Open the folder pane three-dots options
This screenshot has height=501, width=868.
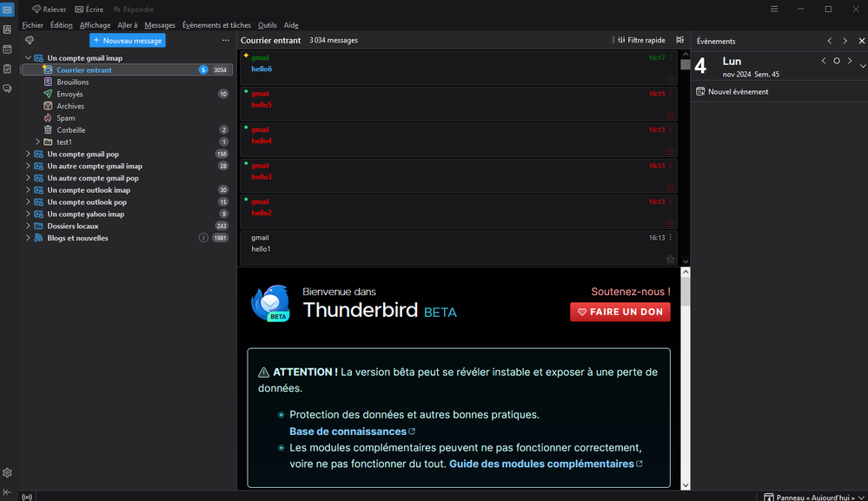pyautogui.click(x=226, y=41)
